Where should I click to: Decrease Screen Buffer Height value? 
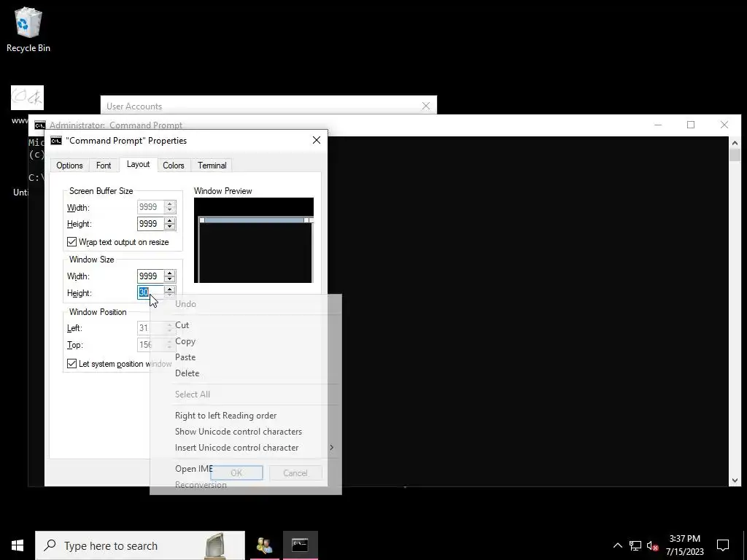click(169, 227)
